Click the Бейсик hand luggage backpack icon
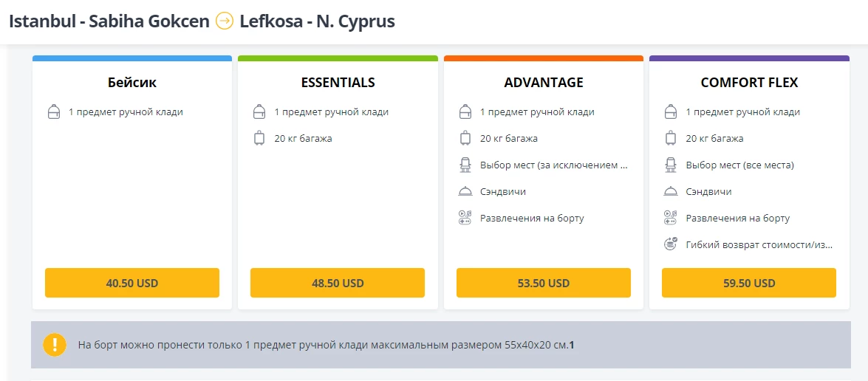This screenshot has height=381, width=868. tap(54, 111)
